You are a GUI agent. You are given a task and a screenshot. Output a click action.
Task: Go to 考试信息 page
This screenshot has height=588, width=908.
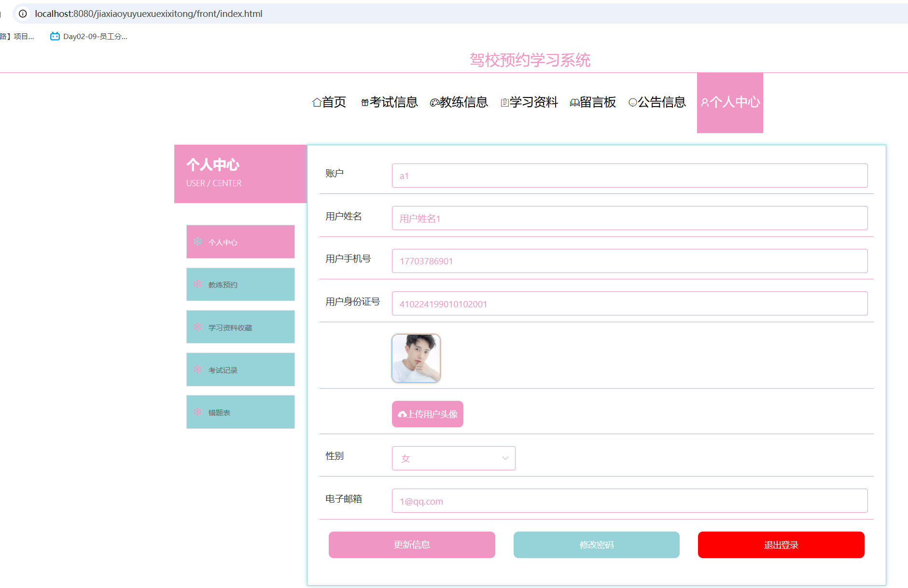point(390,102)
